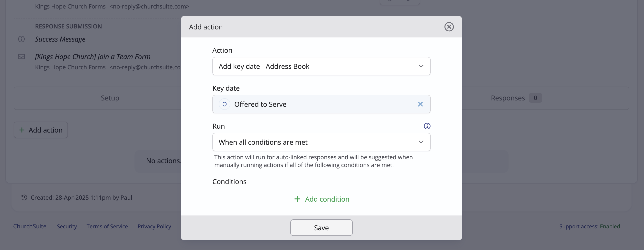Click the Responses count badge
Viewport: 644px width, 250px height.
click(x=535, y=98)
